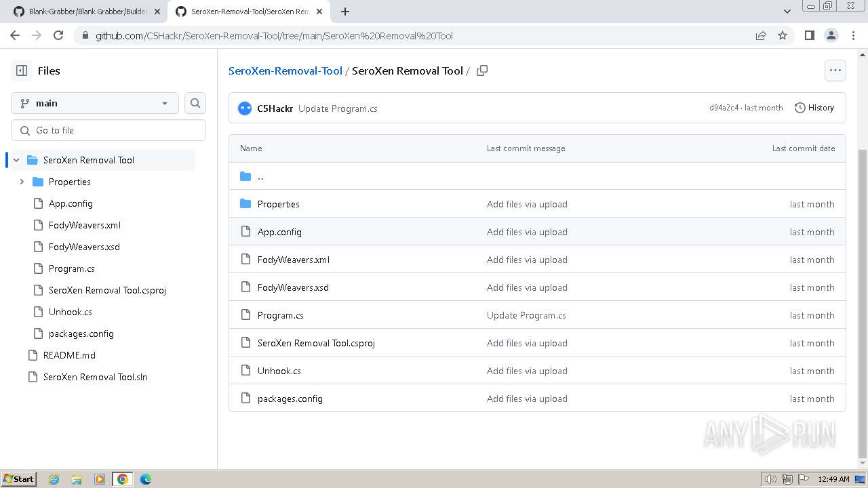The height and width of the screenshot is (488, 868).
Task: Open FodyWeavers.xsd in file list
Action: point(293,287)
